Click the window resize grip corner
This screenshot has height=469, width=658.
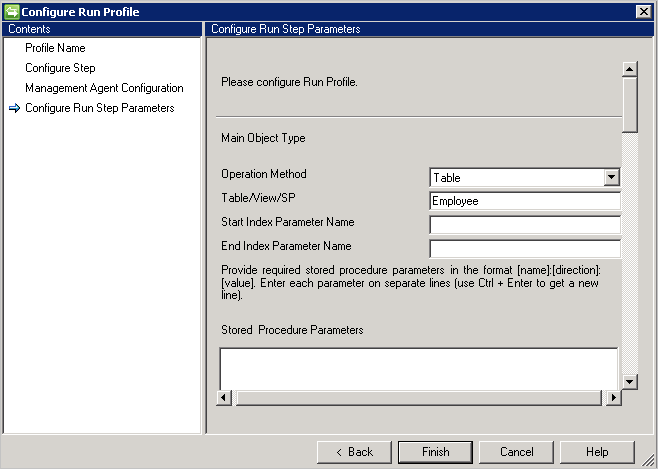(x=649, y=460)
